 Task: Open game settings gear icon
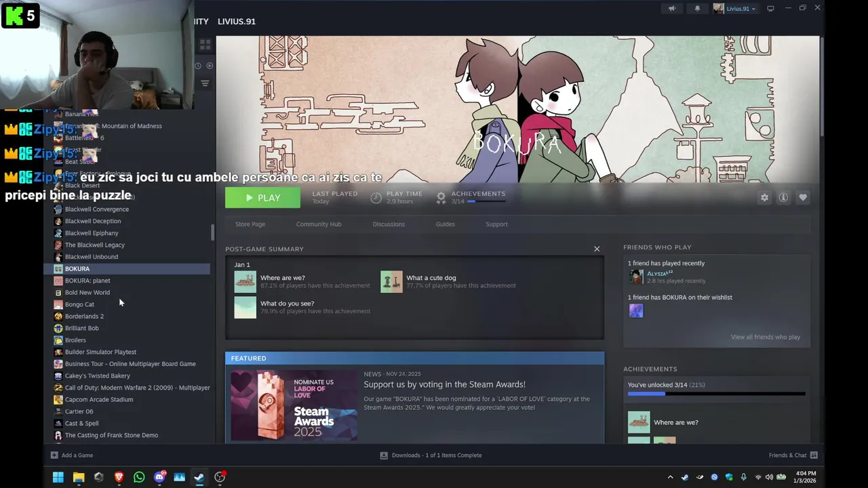[x=764, y=197]
